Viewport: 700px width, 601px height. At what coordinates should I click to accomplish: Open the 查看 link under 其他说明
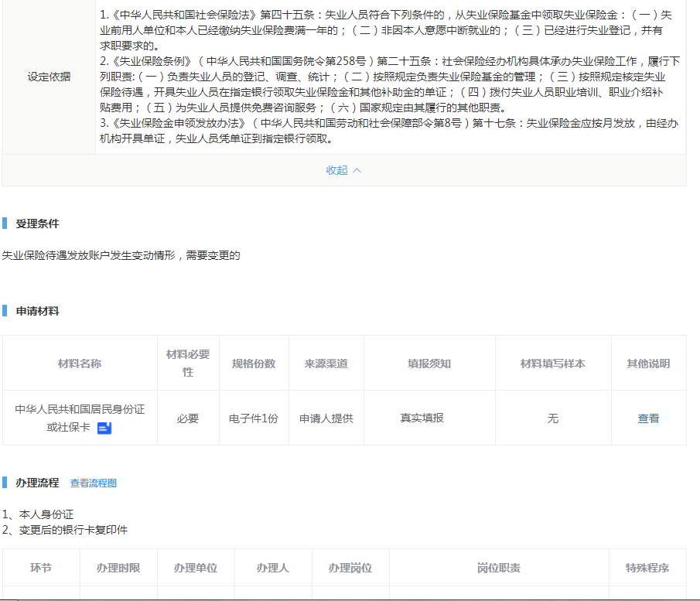click(648, 418)
